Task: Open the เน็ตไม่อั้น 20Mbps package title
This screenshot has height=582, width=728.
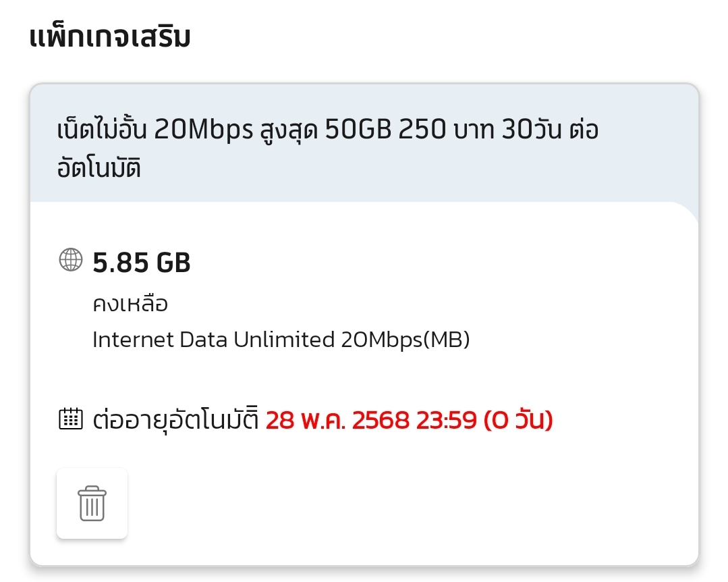Action: 327,148
